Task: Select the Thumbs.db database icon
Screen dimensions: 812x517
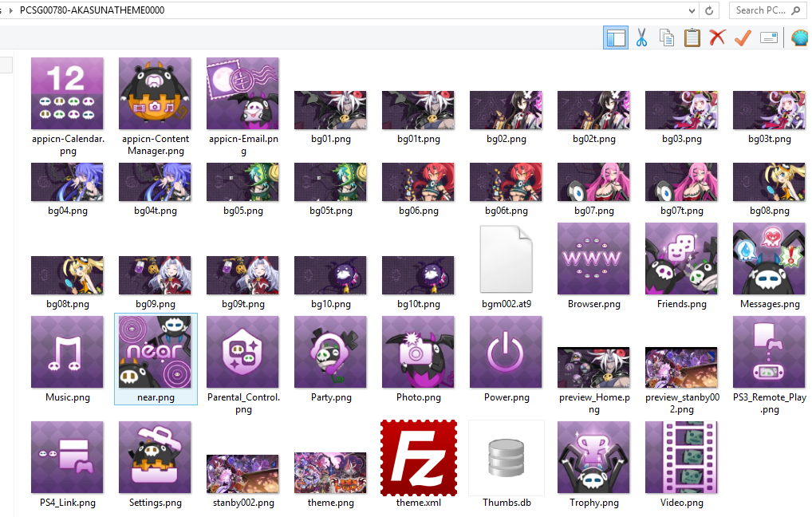Action: tap(506, 458)
